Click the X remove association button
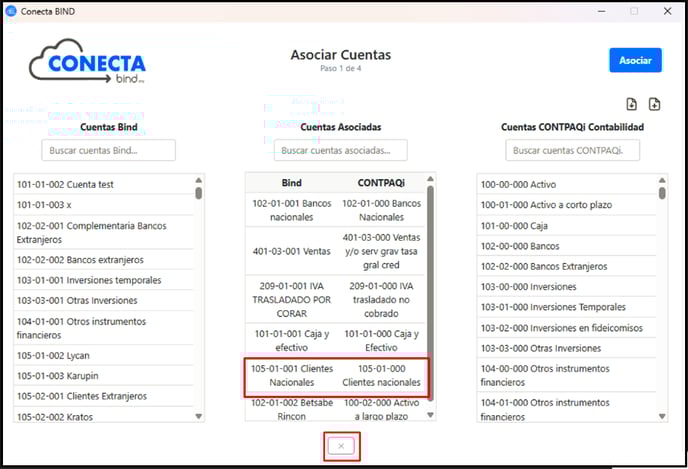 tap(341, 446)
